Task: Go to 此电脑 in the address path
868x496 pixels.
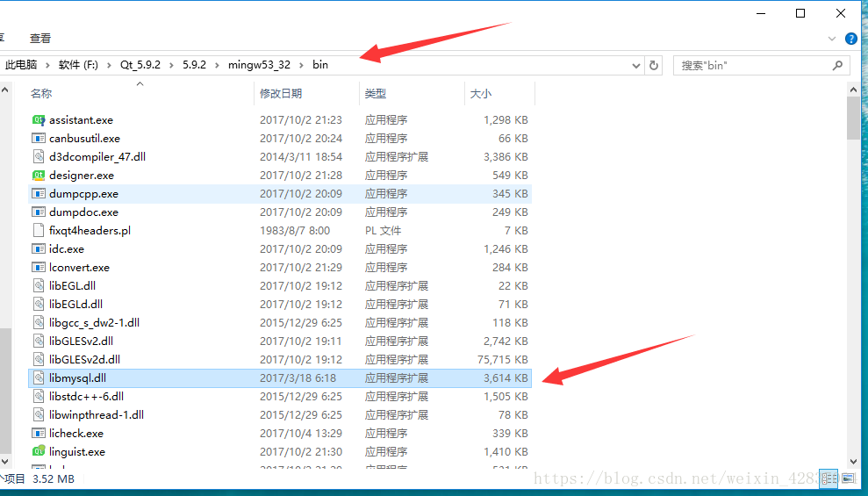Action: pos(21,65)
